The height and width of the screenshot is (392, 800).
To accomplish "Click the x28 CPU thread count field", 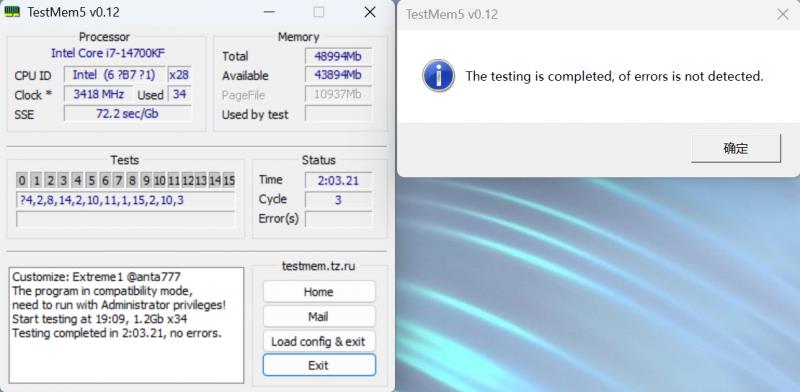I will (180, 75).
